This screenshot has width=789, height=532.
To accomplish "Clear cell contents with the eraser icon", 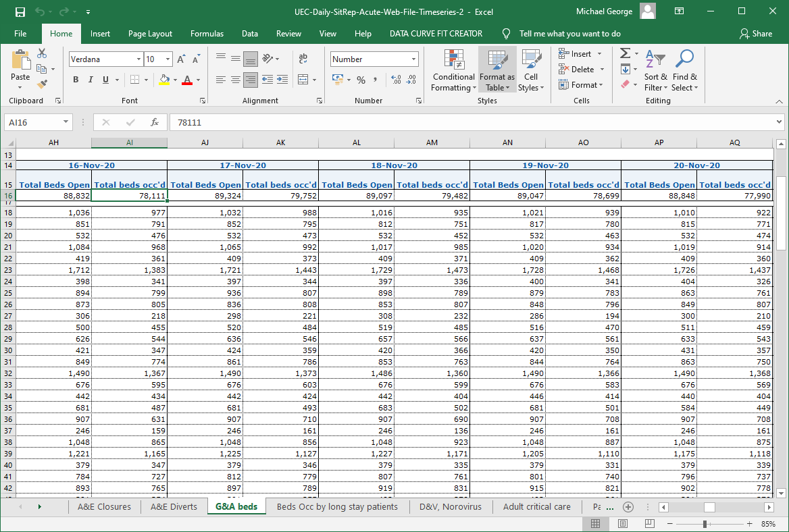I will 626,84.
